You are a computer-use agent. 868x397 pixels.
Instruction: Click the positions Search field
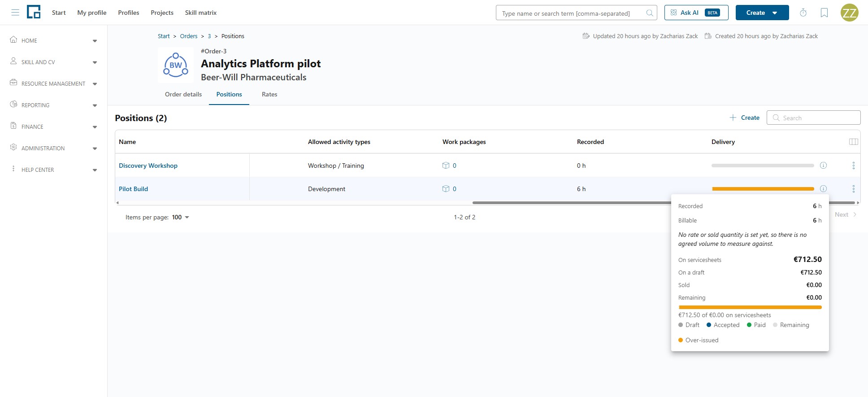[813, 118]
